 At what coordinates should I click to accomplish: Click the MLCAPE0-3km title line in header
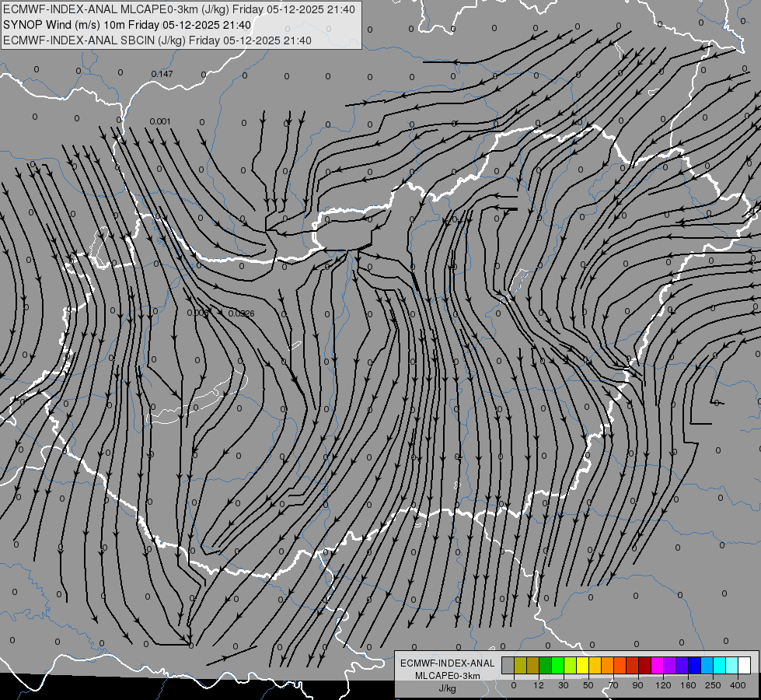179,9
